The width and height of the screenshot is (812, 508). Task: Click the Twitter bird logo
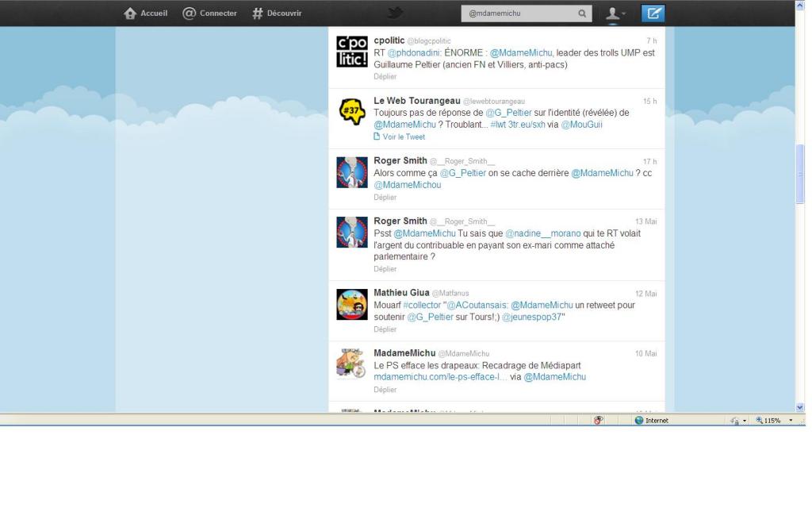tap(395, 13)
